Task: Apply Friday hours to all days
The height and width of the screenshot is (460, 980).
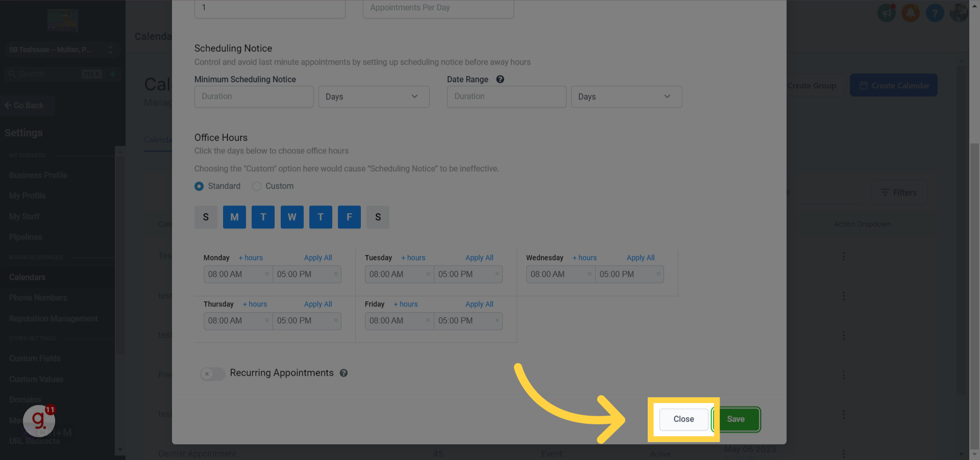Action: (479, 304)
